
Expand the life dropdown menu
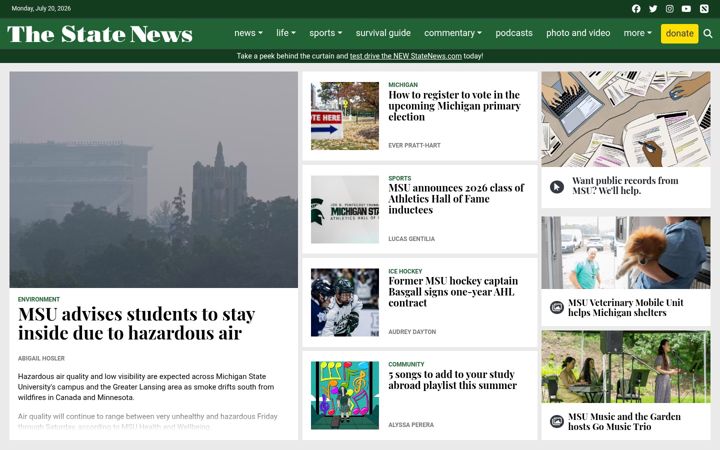click(x=286, y=33)
